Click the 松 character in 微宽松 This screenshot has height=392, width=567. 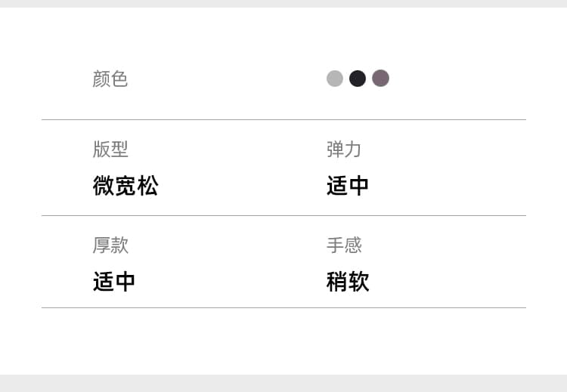click(147, 186)
